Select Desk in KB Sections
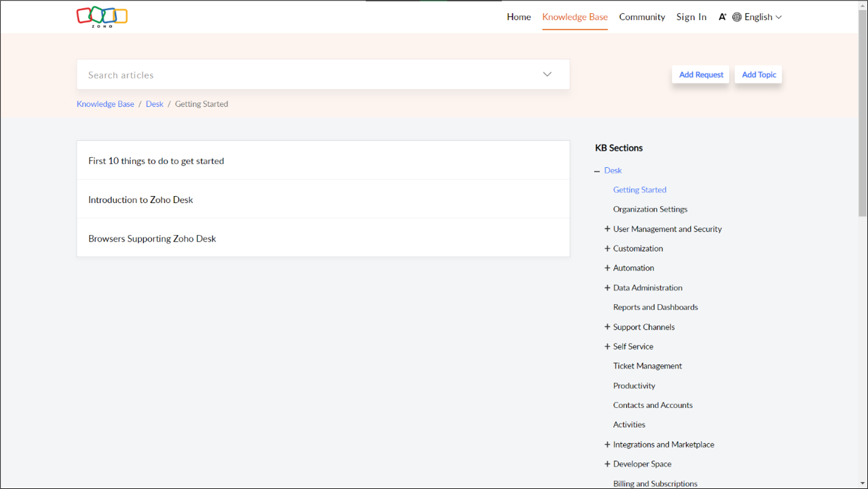 tap(613, 170)
